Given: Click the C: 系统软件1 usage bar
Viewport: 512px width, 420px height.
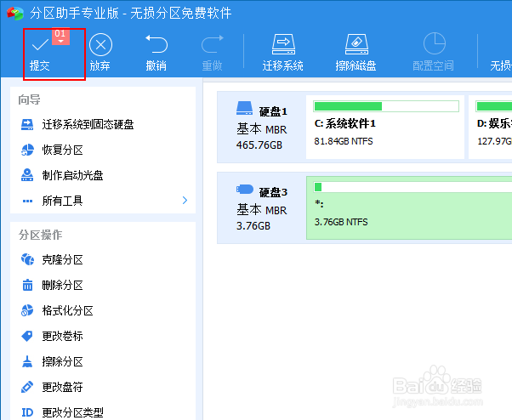Looking at the screenshot, I should (386, 106).
